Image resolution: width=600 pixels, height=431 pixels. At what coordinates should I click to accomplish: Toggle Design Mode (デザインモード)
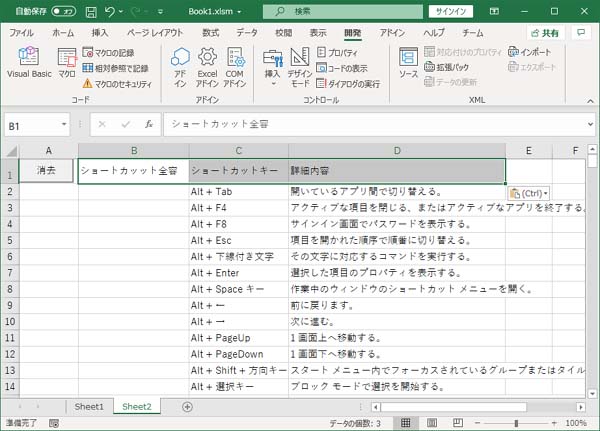click(300, 67)
